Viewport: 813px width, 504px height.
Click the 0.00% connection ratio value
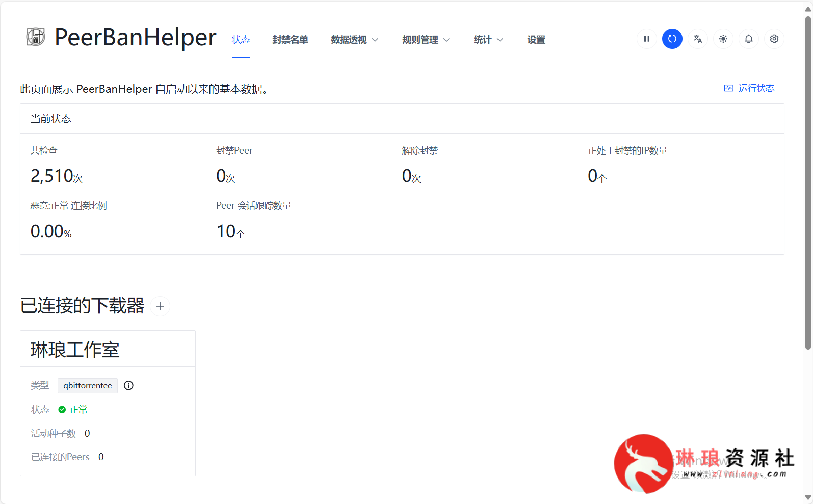point(51,232)
